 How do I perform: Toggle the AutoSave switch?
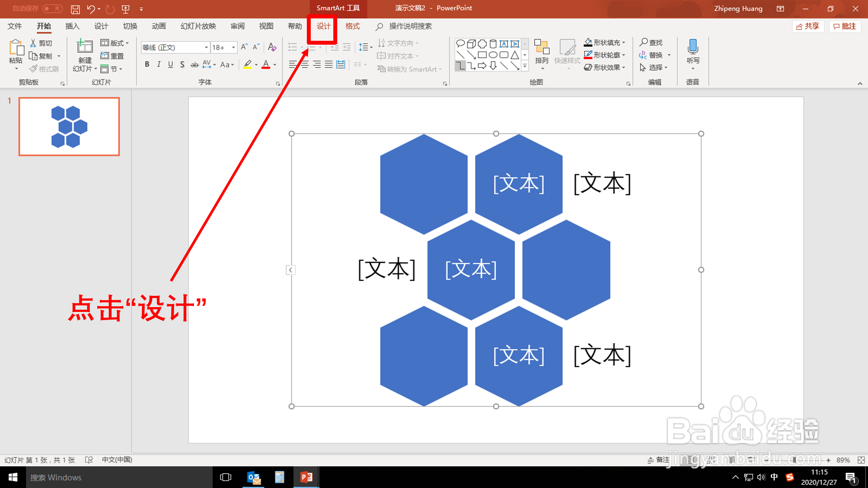53,9
